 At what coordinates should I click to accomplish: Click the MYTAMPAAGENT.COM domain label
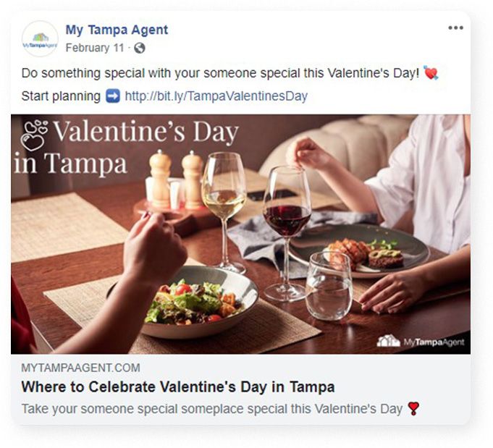(x=80, y=368)
